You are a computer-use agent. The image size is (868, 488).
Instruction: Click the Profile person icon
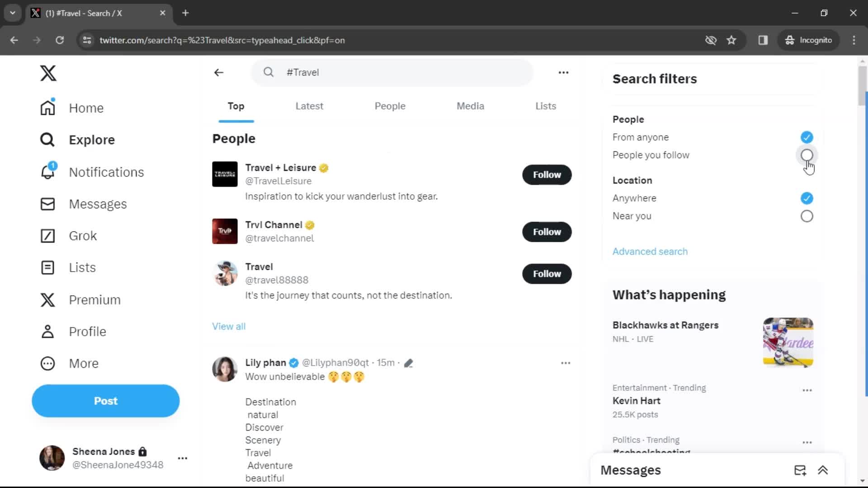[x=47, y=331]
